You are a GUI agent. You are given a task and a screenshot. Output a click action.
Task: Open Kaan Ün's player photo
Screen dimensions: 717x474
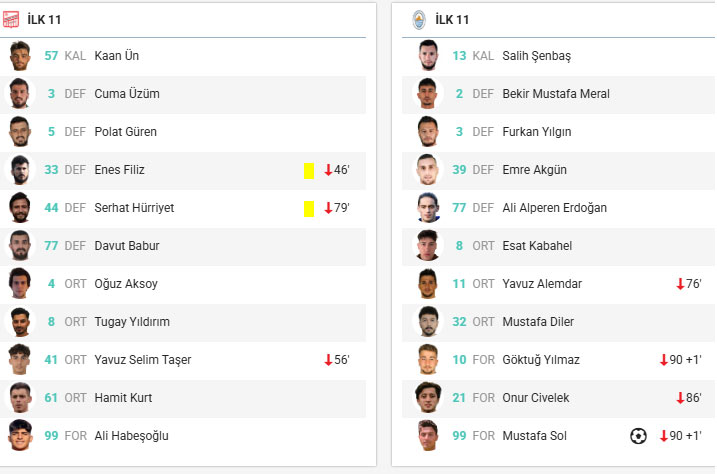[20, 56]
